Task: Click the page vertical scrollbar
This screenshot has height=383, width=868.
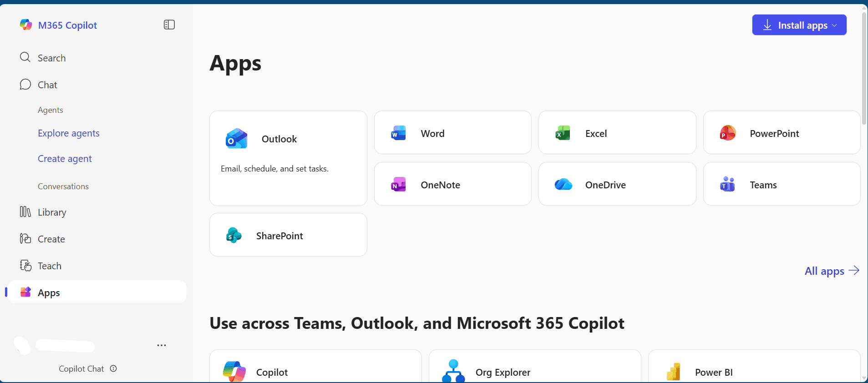Action: (x=864, y=68)
